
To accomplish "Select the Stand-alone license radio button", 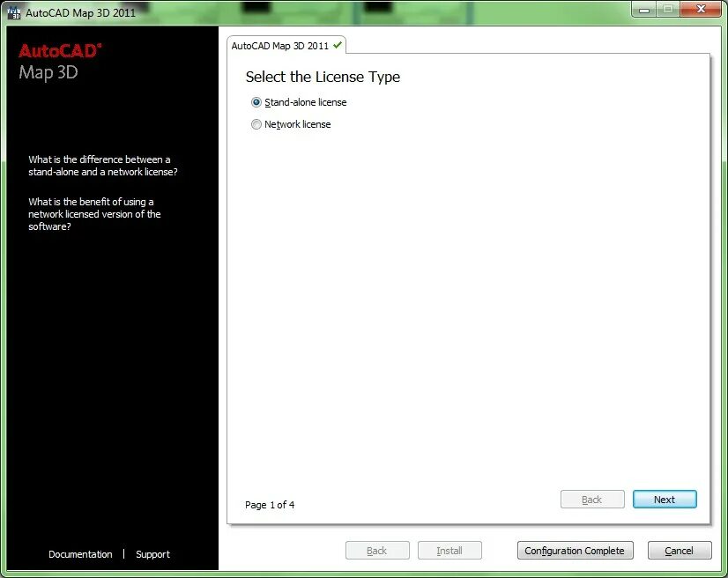I will coord(256,102).
